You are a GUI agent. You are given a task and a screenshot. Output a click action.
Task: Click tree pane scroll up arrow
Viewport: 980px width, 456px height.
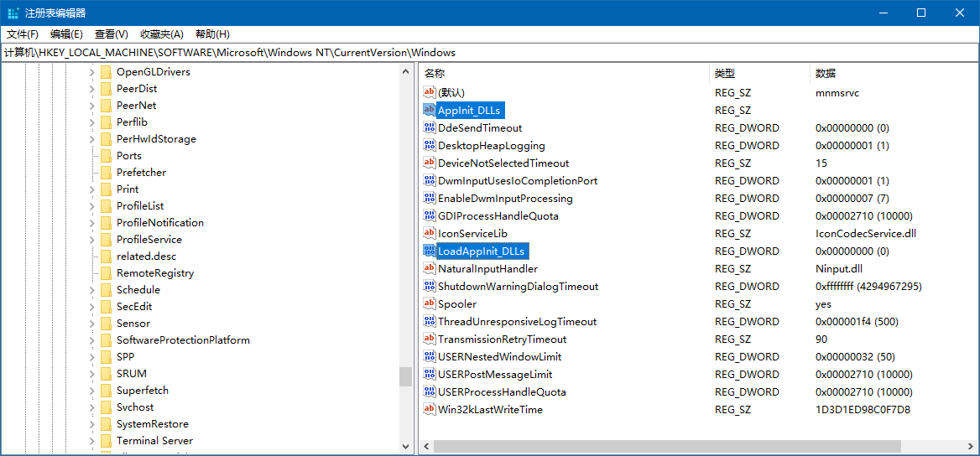405,72
